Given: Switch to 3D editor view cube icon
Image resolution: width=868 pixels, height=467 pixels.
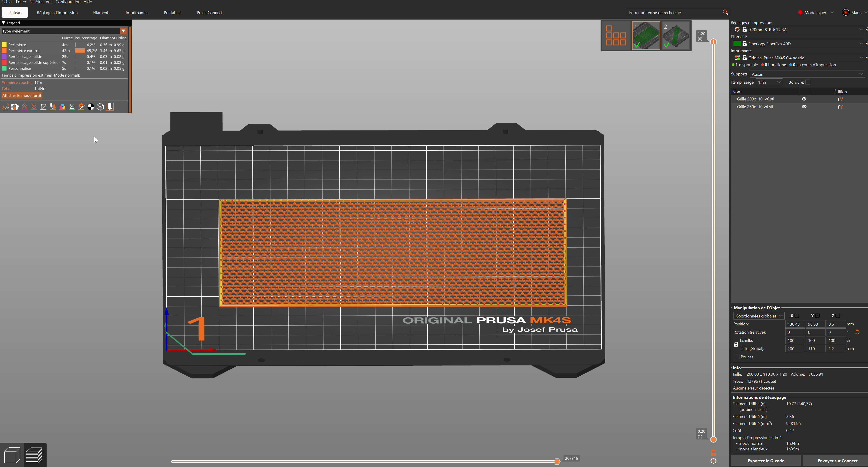Looking at the screenshot, I should (12, 455).
